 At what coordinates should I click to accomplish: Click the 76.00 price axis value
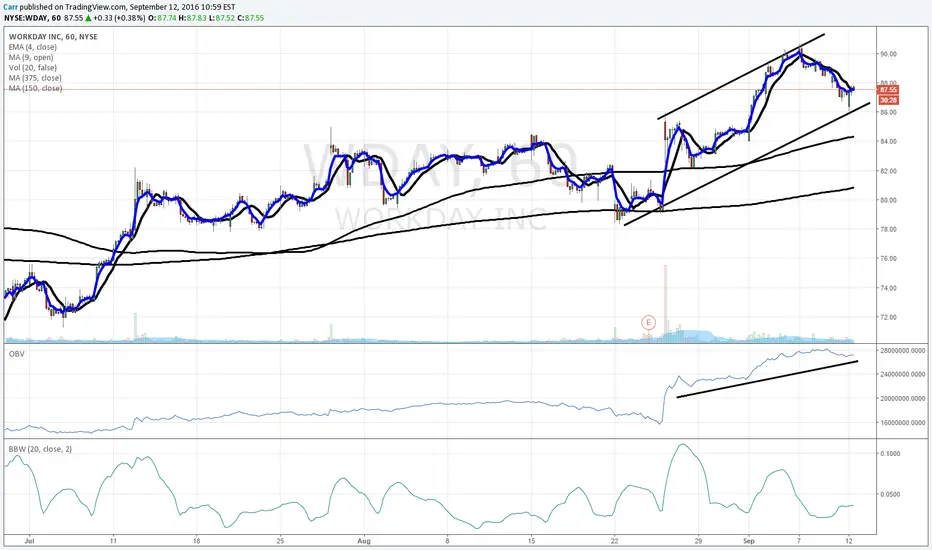(x=889, y=259)
